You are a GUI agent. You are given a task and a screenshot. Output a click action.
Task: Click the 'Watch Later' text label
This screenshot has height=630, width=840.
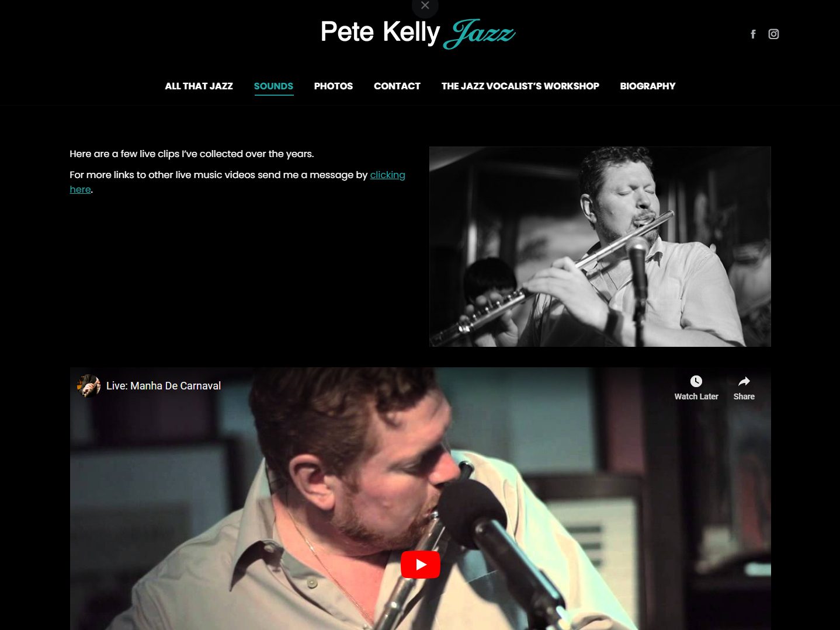pos(696,396)
